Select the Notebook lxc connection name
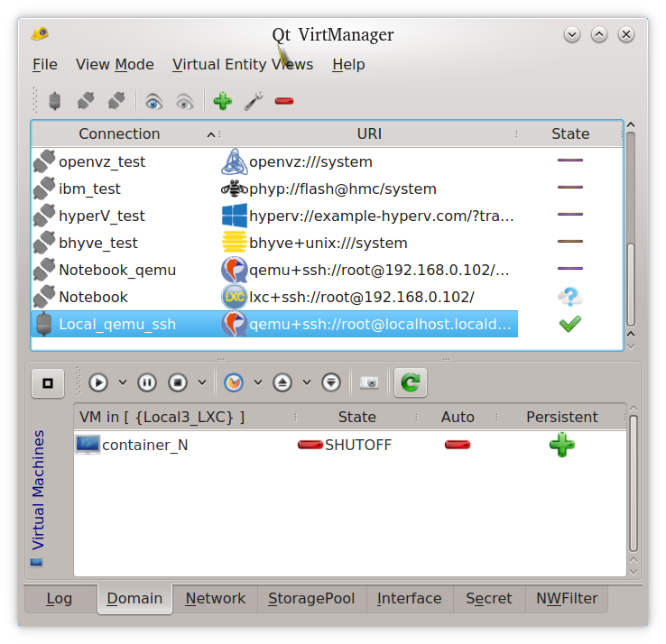This screenshot has width=666, height=644. (93, 297)
